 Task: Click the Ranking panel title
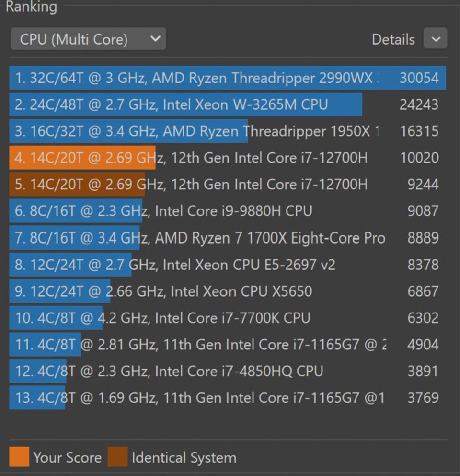point(31,7)
